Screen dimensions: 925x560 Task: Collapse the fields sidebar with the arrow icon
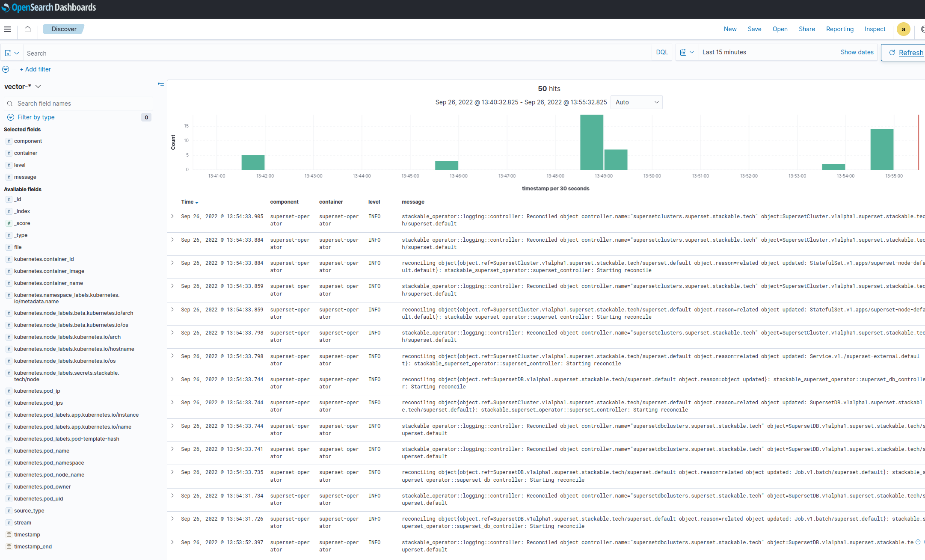tap(161, 84)
